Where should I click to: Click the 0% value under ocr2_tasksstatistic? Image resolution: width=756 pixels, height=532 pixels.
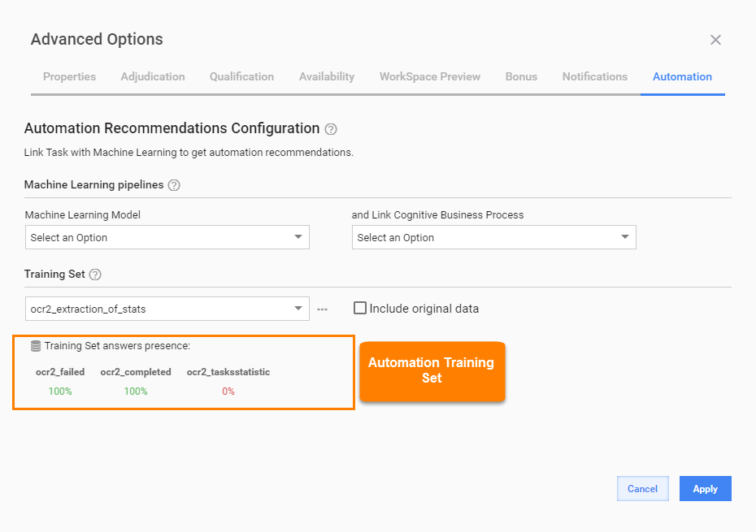[228, 391]
